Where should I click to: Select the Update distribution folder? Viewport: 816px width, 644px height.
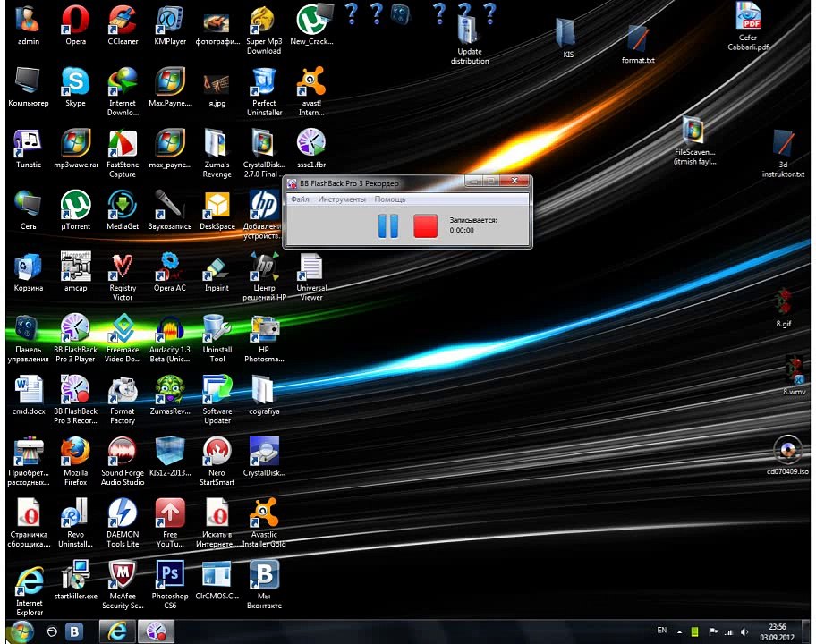click(470, 40)
